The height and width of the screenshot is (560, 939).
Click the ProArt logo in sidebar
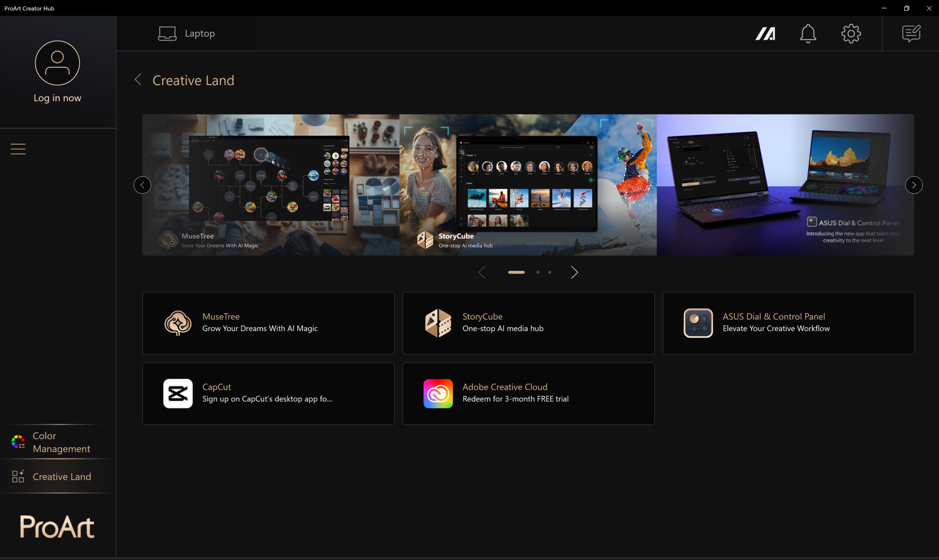coord(57,526)
